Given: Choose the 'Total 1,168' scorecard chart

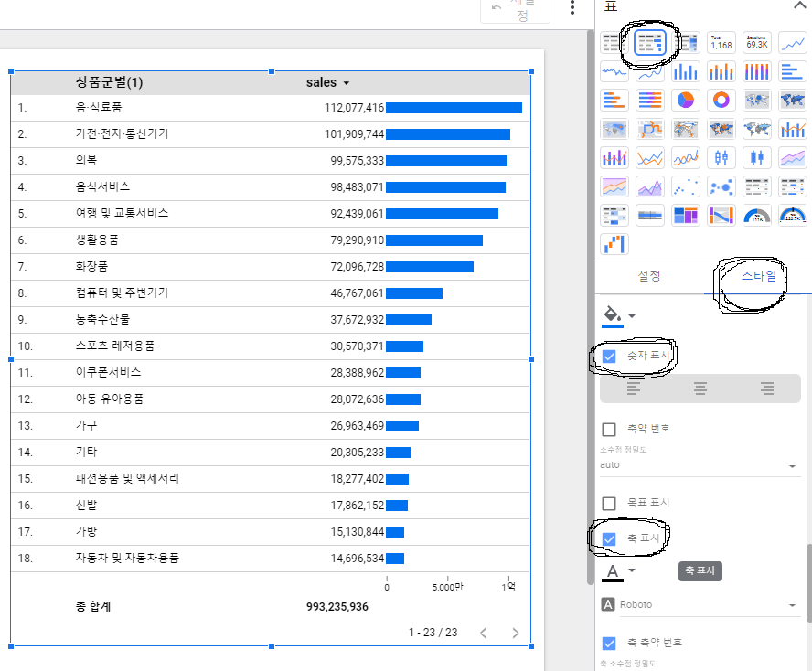Looking at the screenshot, I should pos(721,42).
